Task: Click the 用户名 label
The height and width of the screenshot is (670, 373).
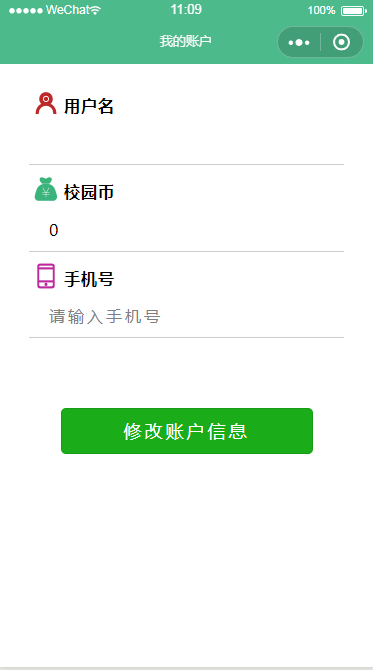Action: point(89,106)
